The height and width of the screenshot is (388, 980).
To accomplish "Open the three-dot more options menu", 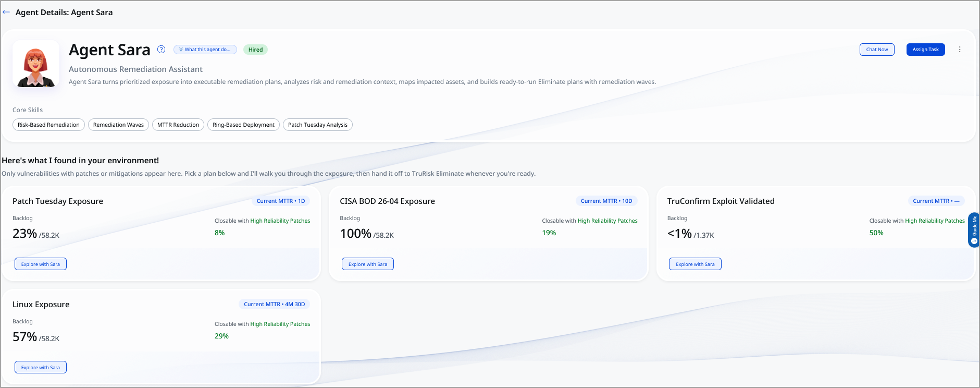I will tap(960, 50).
